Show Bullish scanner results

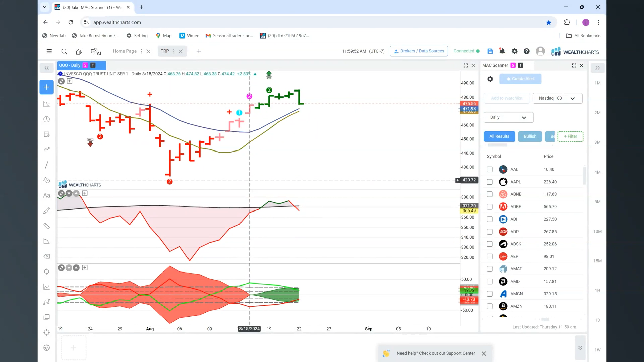[530, 136]
